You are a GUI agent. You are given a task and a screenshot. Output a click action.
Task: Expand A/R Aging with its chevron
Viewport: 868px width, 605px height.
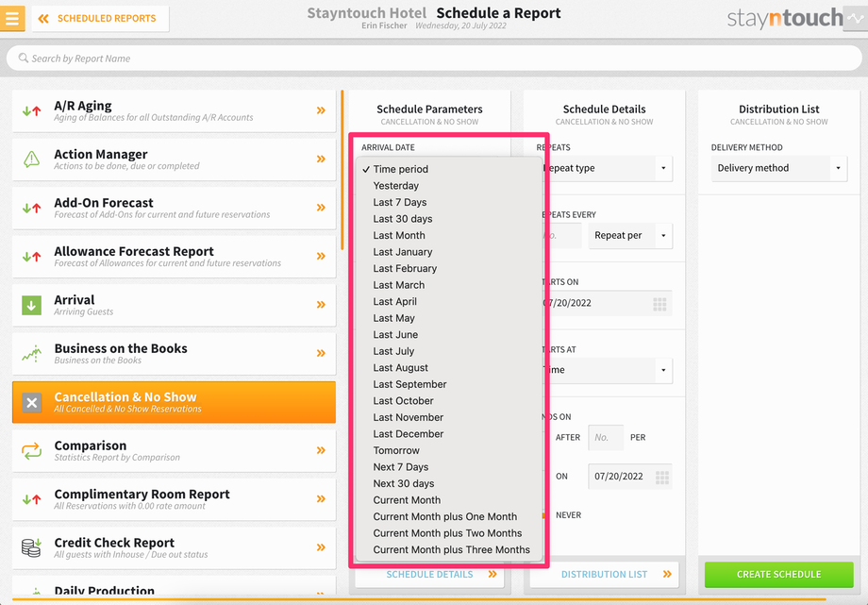pos(321,110)
